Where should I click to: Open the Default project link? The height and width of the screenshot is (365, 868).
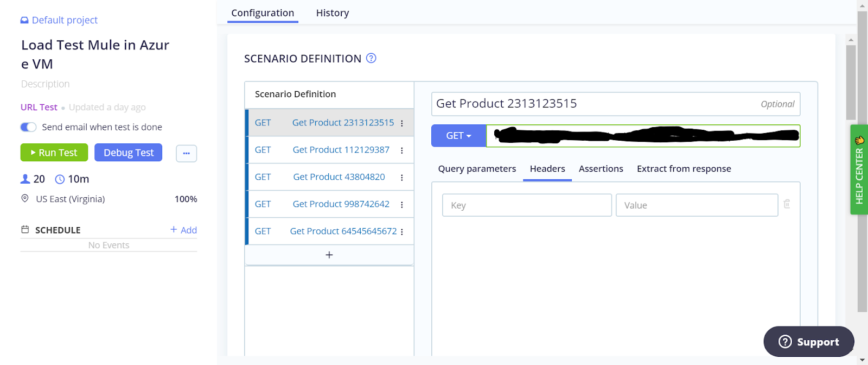[x=65, y=20]
